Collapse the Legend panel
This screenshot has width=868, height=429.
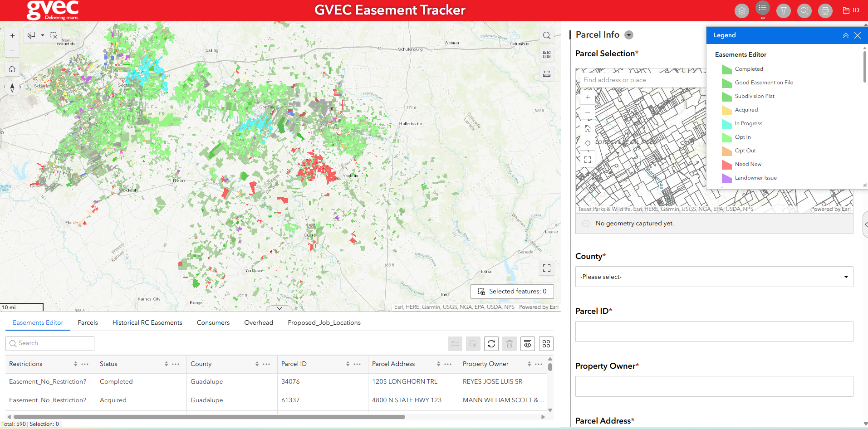(x=846, y=35)
